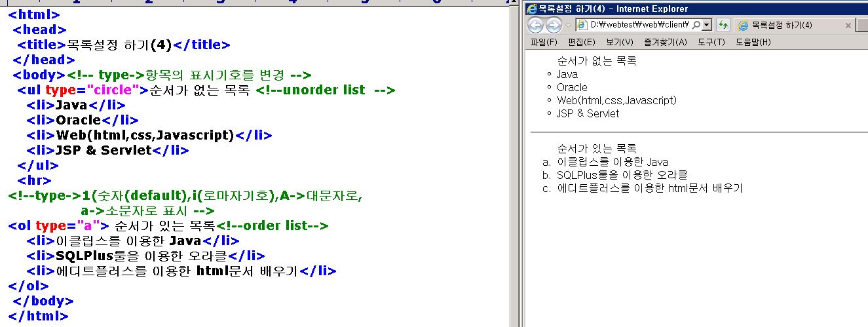This screenshot has height=327, width=868.
Task: Close the 목록설정 하기(4) tab
Action: (x=848, y=26)
